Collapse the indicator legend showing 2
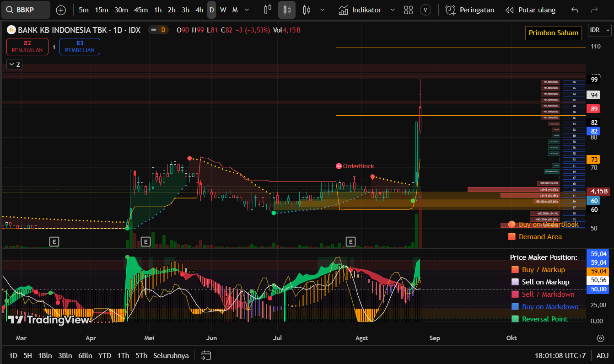614x364 pixels. [x=14, y=64]
